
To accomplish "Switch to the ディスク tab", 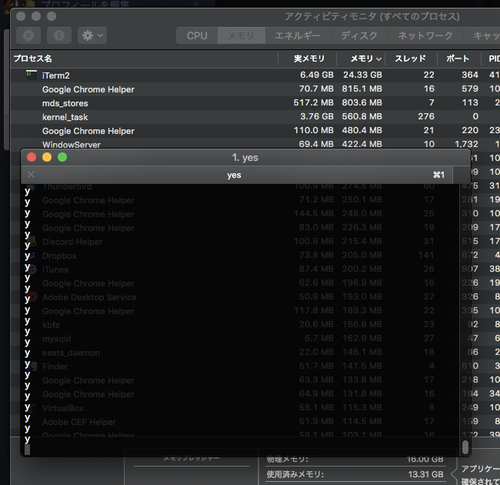I will (359, 35).
